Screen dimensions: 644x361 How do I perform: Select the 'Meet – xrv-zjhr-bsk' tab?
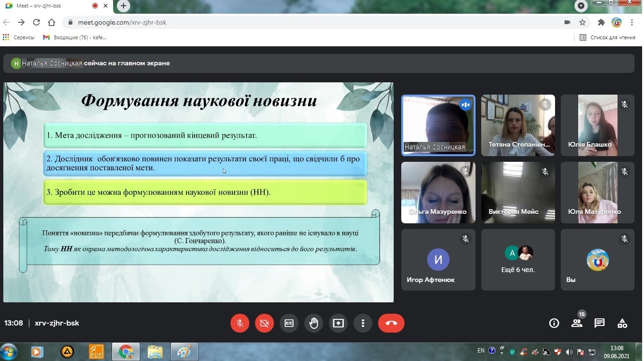(57, 6)
